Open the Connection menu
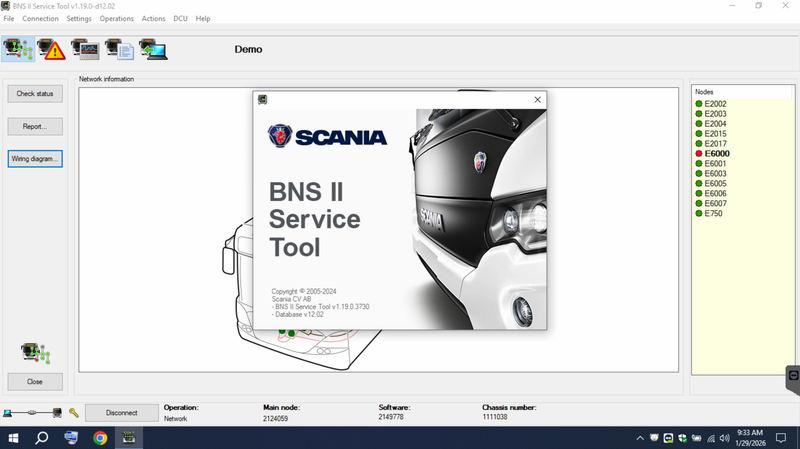Image resolution: width=800 pixels, height=449 pixels. [40, 19]
